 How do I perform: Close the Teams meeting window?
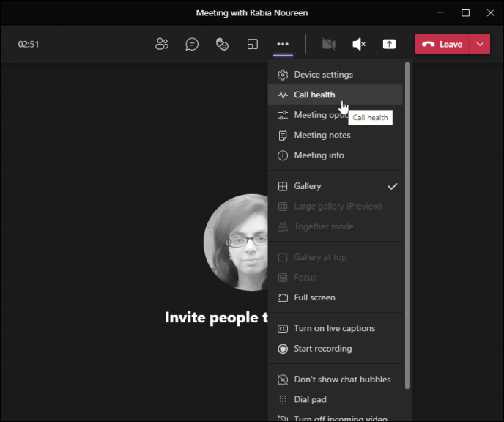[491, 12]
